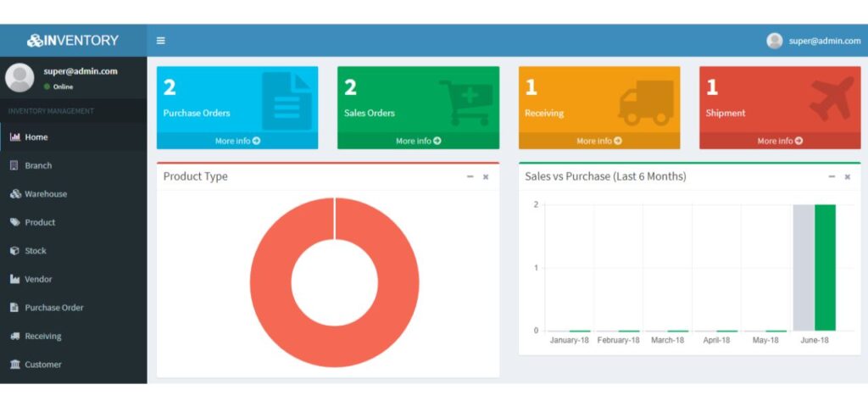
Task: Open the super@admin.com user dropdown in header
Action: point(813,41)
